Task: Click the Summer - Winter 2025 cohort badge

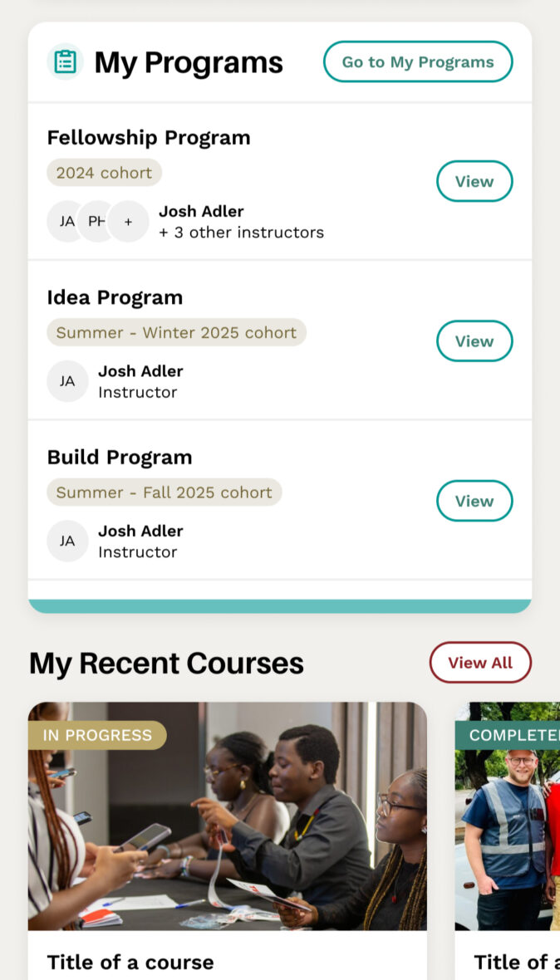Action: pyautogui.click(x=176, y=331)
